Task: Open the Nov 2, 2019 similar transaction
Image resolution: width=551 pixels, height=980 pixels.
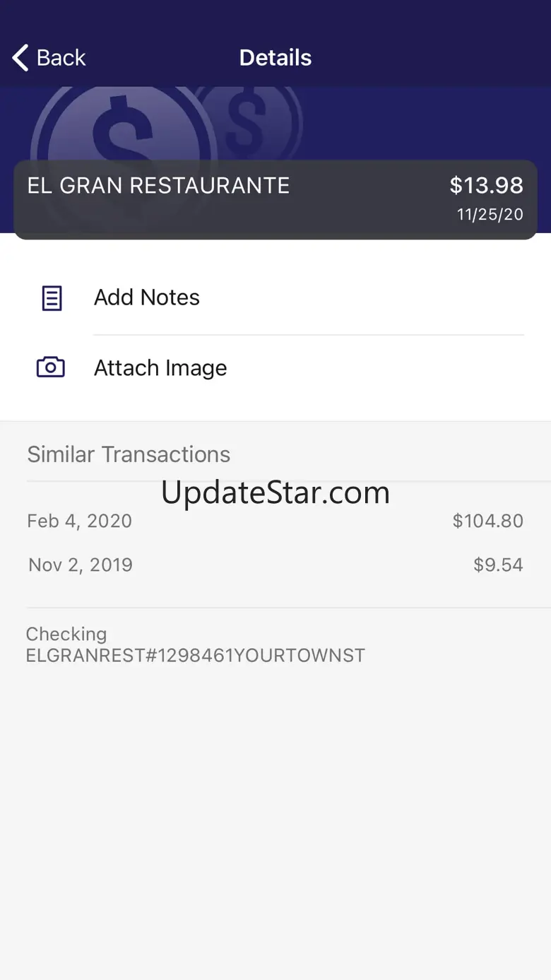Action: [81, 565]
